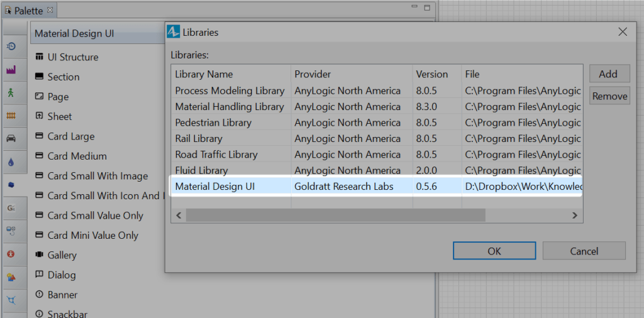Select Pedestrian Library row

point(377,123)
